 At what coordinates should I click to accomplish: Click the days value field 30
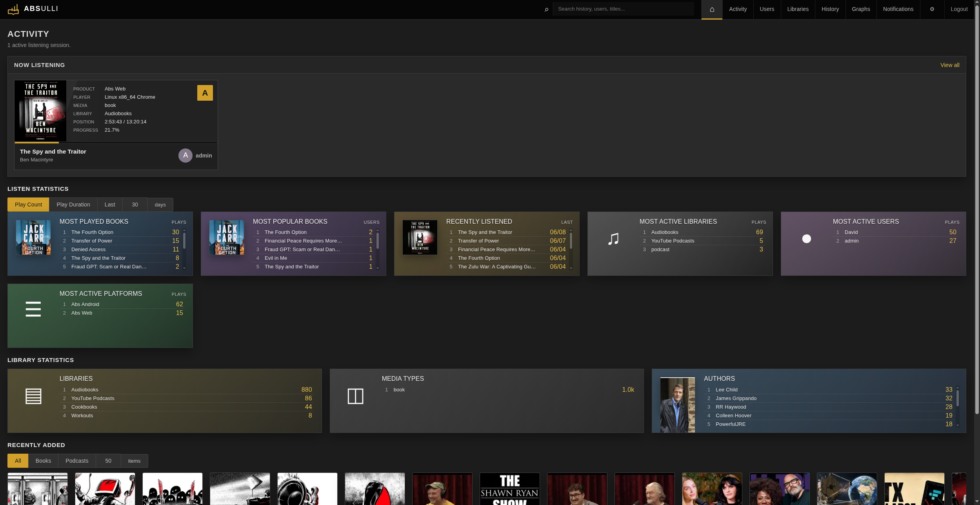coord(135,205)
